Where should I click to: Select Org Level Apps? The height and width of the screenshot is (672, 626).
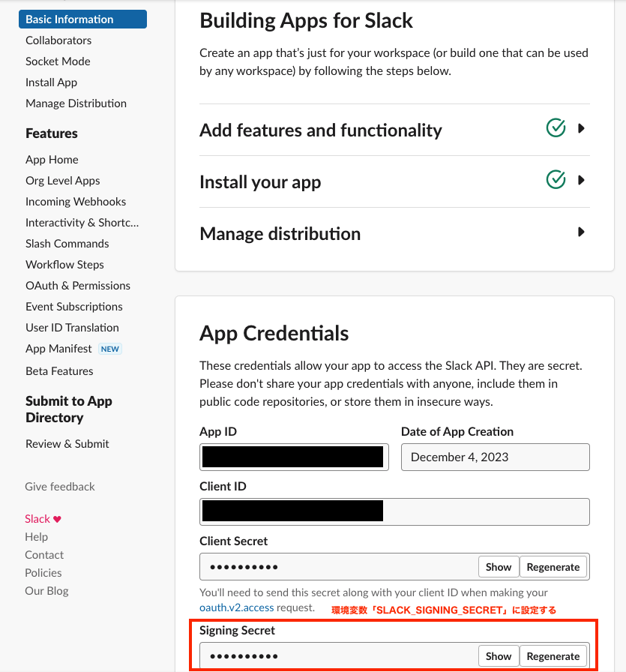[x=62, y=181]
